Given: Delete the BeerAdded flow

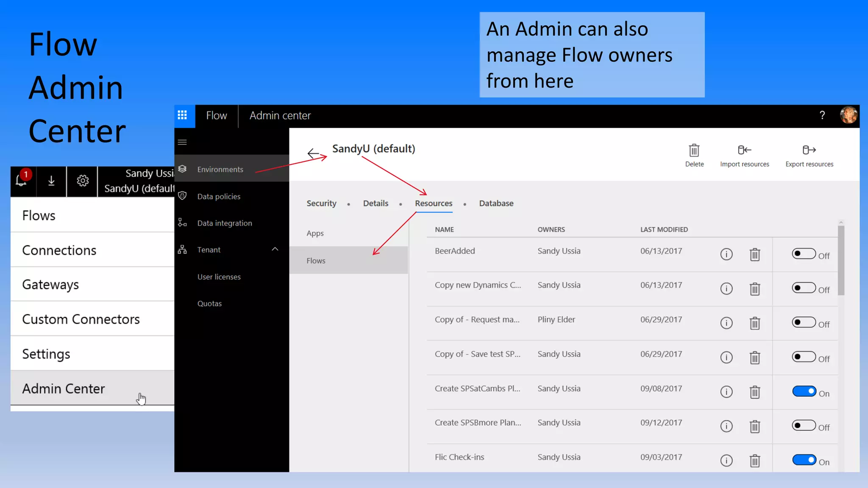Looking at the screenshot, I should pyautogui.click(x=755, y=254).
